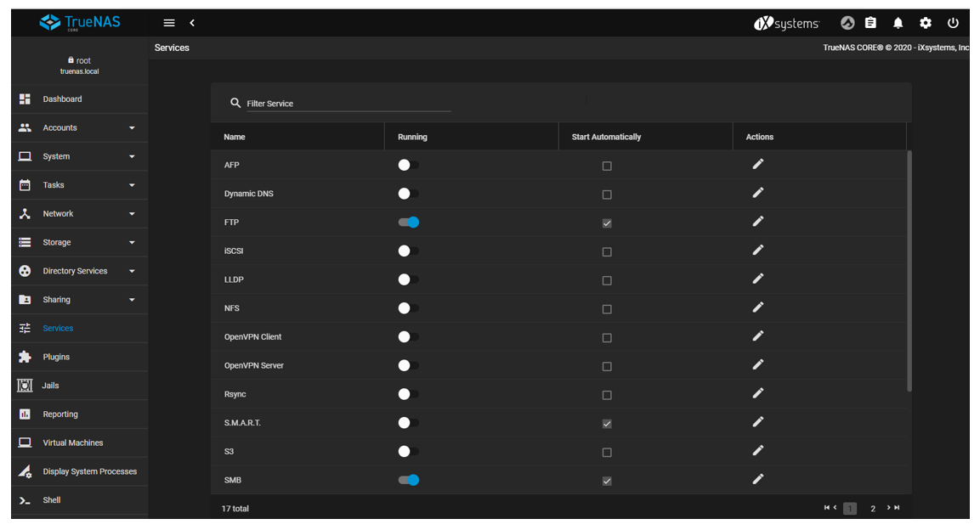
Task: Open the Shell
Action: click(79, 500)
